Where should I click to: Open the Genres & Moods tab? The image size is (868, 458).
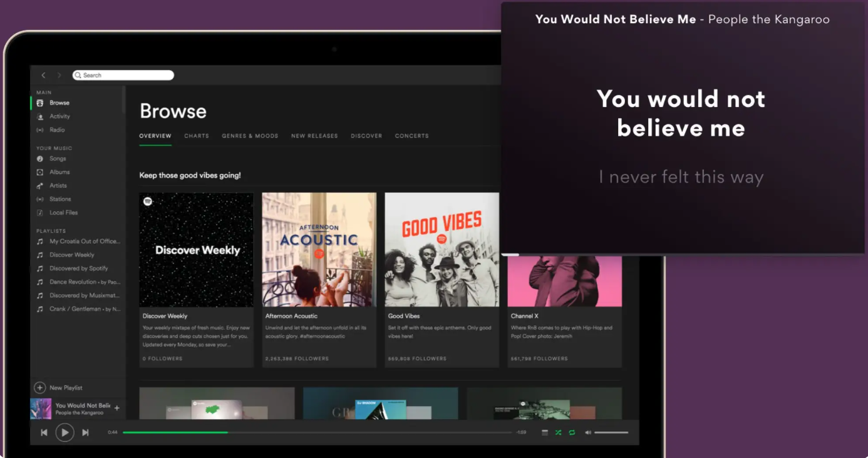click(250, 136)
